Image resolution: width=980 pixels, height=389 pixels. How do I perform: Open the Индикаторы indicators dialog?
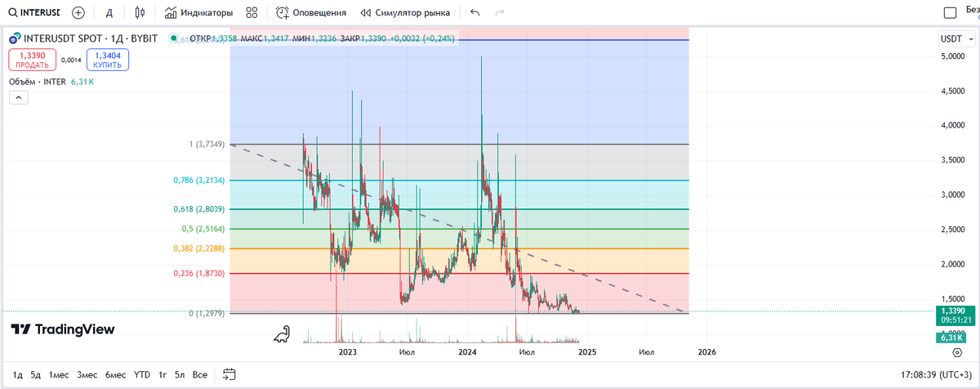198,13
